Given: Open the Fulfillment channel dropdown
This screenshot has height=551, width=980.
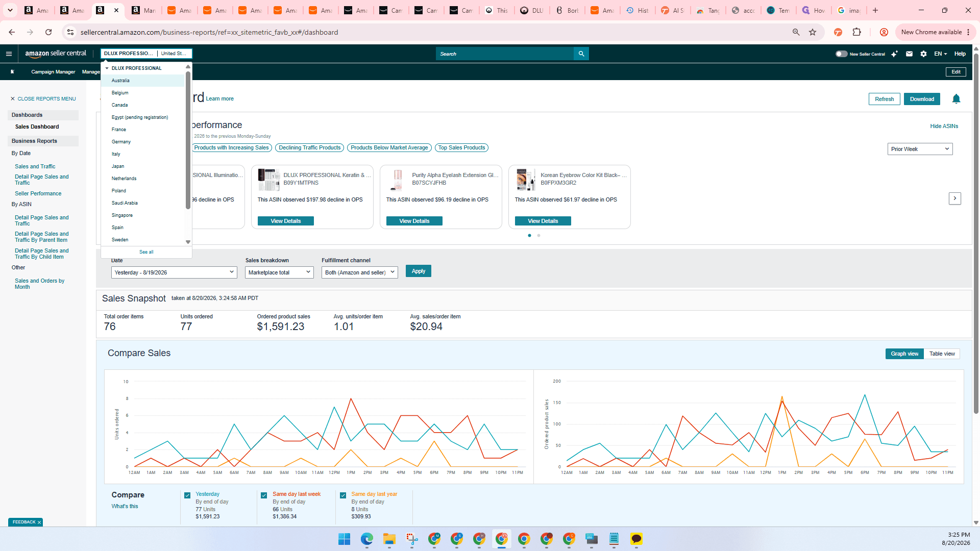Looking at the screenshot, I should (x=360, y=272).
